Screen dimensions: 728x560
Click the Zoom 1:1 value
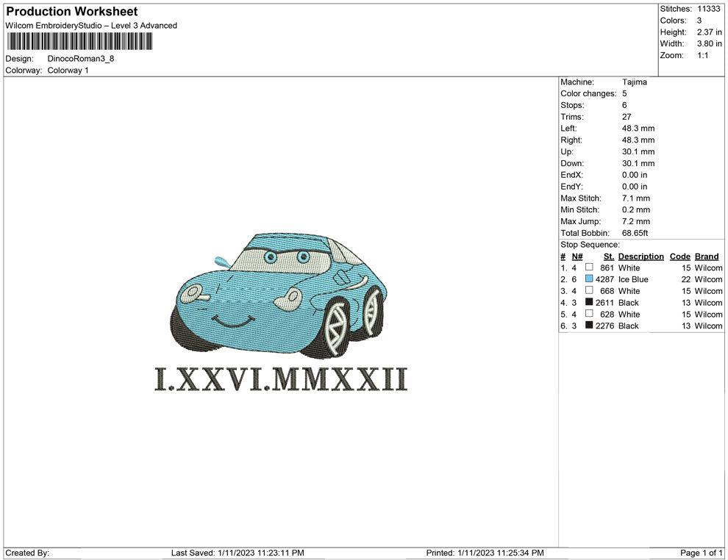coord(702,56)
